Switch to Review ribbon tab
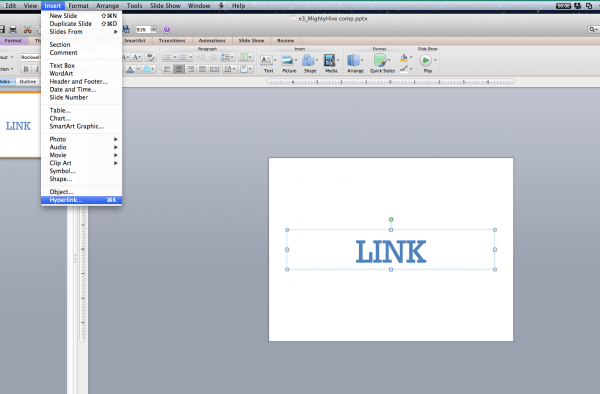Viewport: 600px width, 394px height. click(285, 41)
